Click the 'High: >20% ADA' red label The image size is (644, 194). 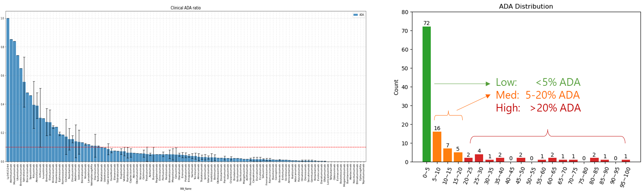point(538,108)
